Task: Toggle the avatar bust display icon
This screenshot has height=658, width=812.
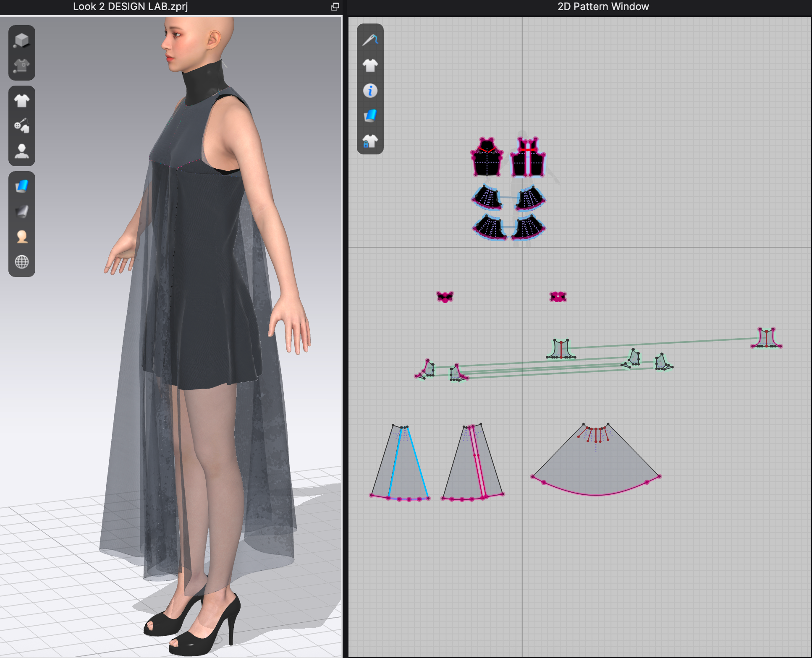Action: coord(21,151)
